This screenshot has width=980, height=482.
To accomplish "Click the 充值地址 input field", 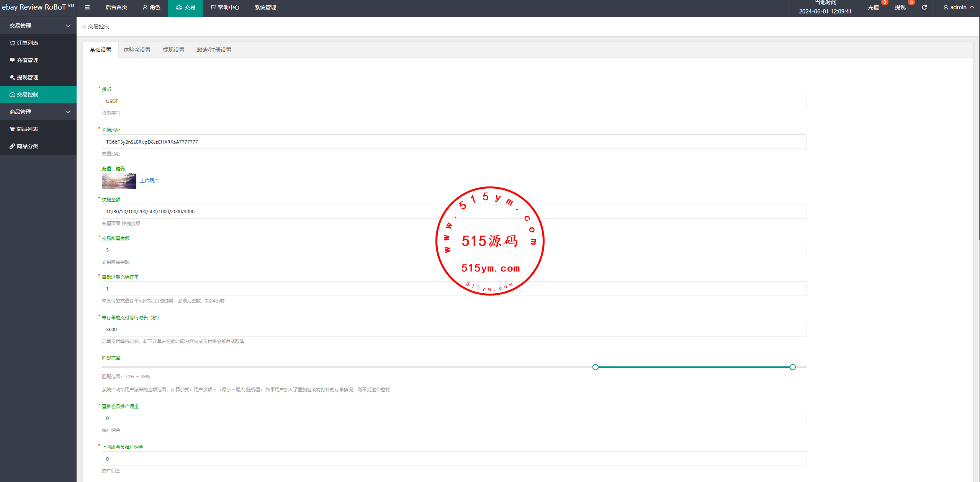I will coord(454,142).
